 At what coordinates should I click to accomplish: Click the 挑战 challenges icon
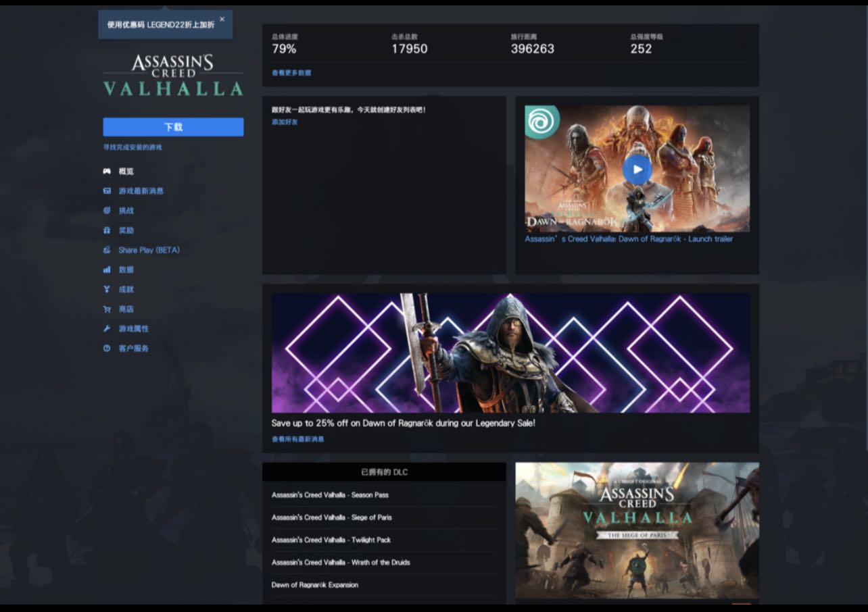pos(107,211)
